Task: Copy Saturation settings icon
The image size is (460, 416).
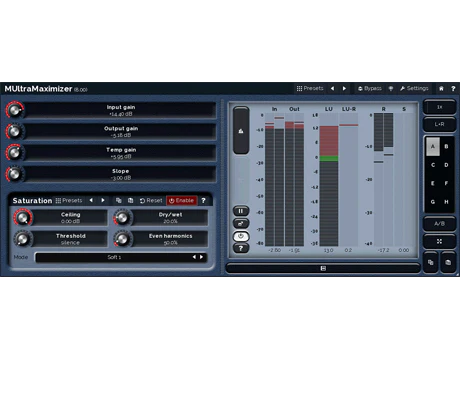Action: (118, 200)
